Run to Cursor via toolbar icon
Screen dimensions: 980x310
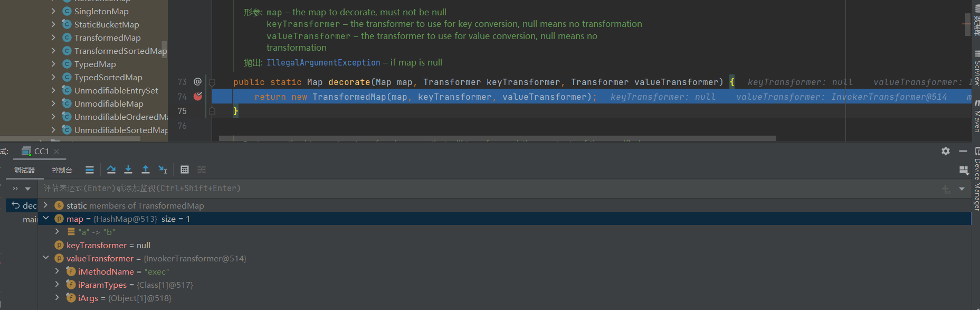(x=163, y=170)
